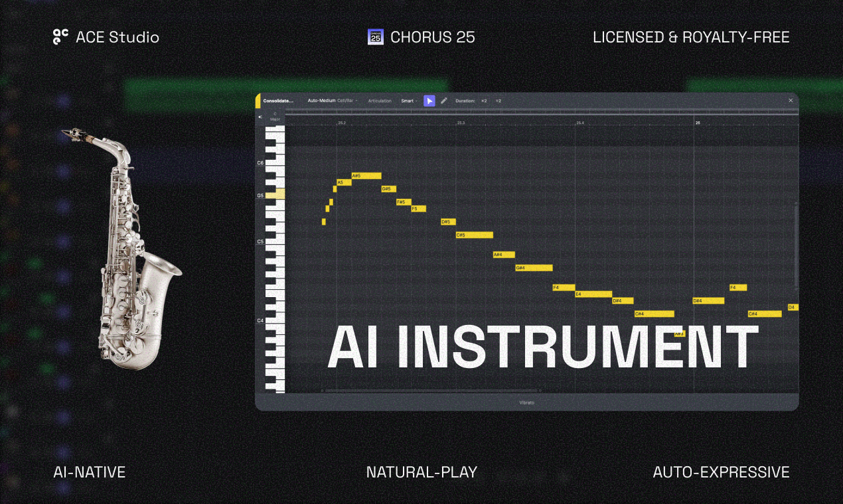The height and width of the screenshot is (504, 843).
Task: Select the Pencil draw tool
Action: click(x=443, y=101)
